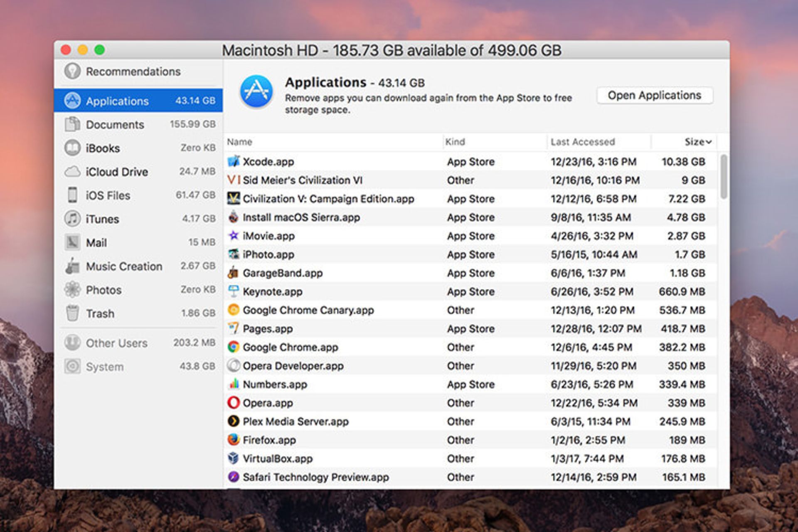Select iOS Files sidebar item
The width and height of the screenshot is (798, 532).
pos(108,195)
